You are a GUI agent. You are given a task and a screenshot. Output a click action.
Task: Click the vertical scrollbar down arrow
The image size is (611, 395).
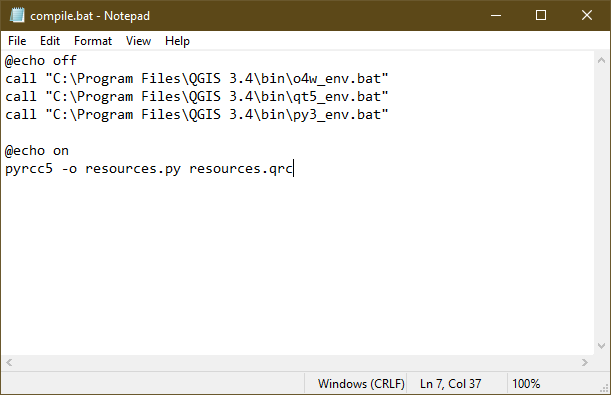(x=601, y=346)
